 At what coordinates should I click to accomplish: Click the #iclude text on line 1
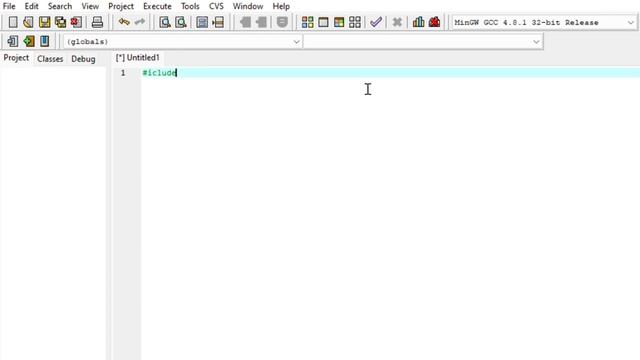point(159,73)
